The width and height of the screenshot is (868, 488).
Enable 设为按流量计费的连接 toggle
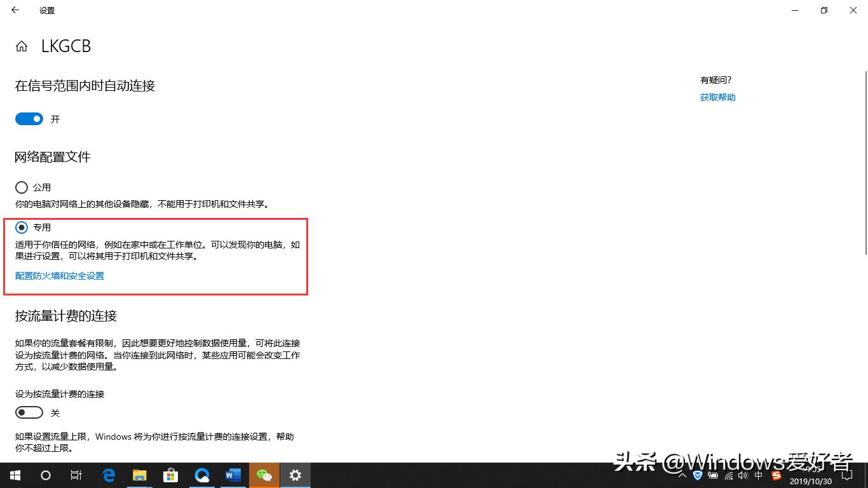[29, 412]
